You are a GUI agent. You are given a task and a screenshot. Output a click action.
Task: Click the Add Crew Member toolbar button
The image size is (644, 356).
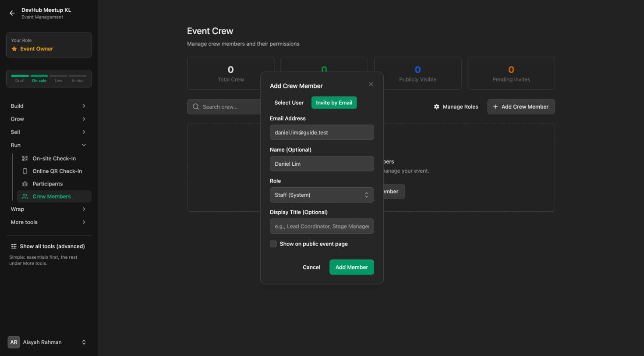coord(521,107)
